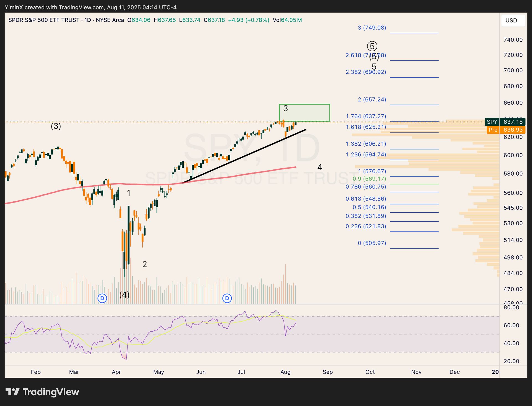Select the green 0.9 (569.17) level
This screenshot has width=532, height=406.
(369, 179)
